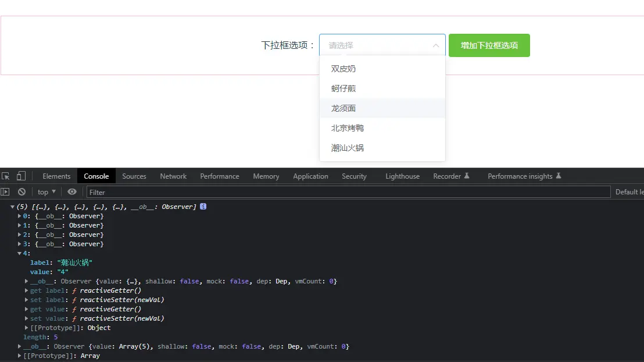Collapse the 请选择 select dropdown arrow

tap(436, 45)
